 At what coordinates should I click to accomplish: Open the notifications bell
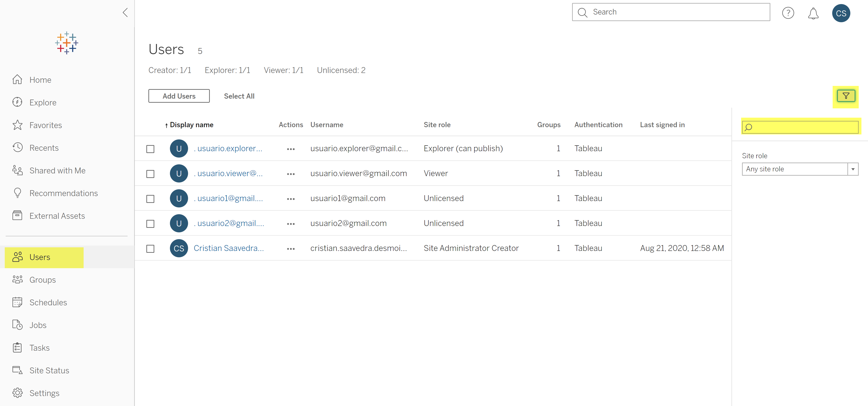pyautogui.click(x=813, y=13)
